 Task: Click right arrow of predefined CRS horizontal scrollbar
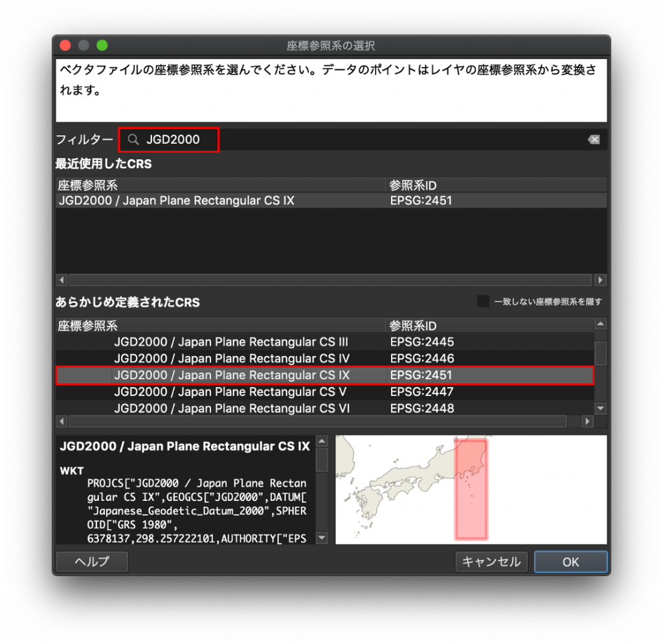[x=587, y=421]
